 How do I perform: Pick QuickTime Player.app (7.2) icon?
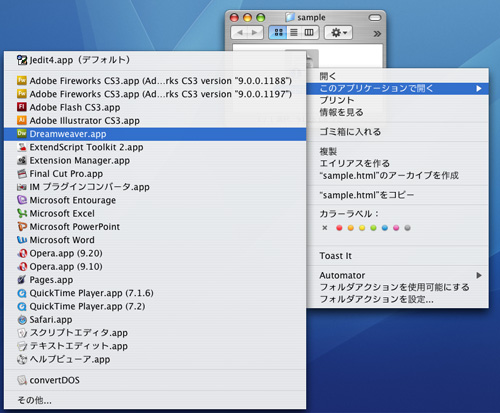tap(22, 306)
